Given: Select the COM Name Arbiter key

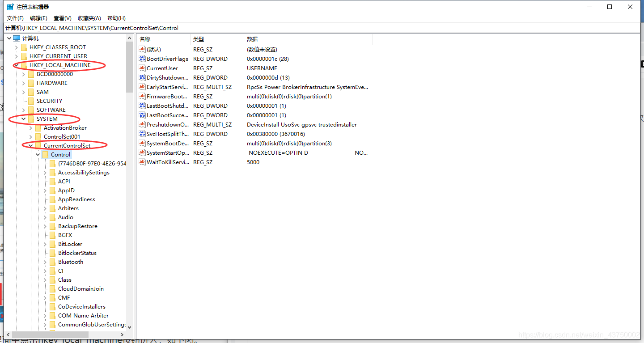Looking at the screenshot, I should [83, 316].
